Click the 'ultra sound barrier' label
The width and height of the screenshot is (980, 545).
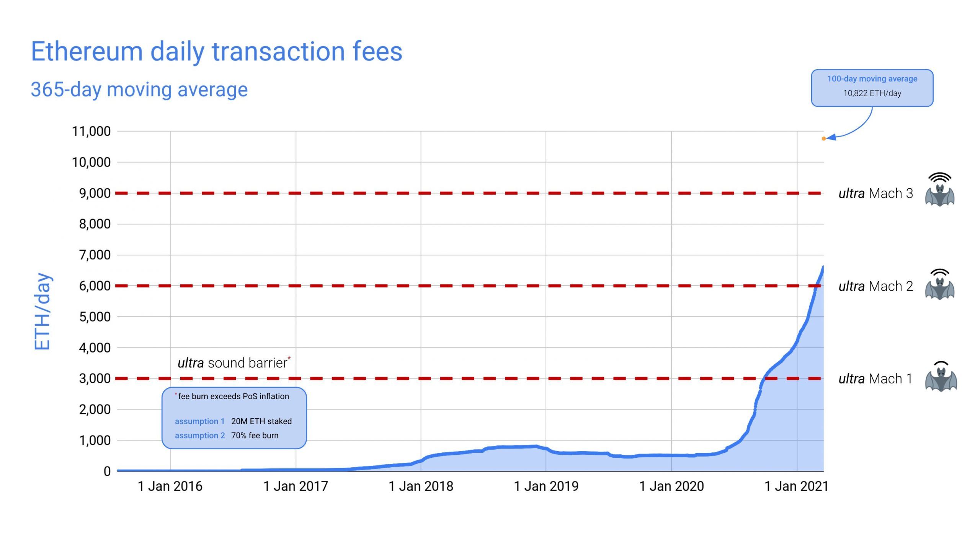pos(232,363)
